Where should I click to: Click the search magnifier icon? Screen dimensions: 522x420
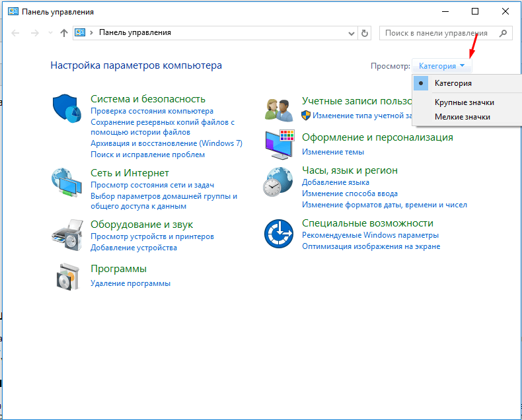(x=503, y=33)
